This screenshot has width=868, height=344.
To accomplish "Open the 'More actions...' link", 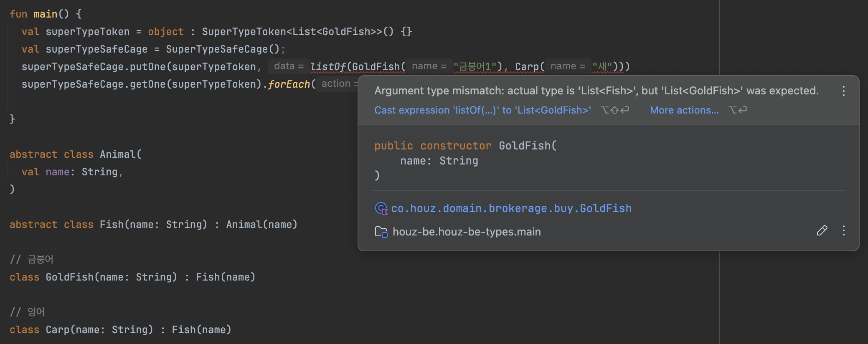I will click(x=684, y=110).
